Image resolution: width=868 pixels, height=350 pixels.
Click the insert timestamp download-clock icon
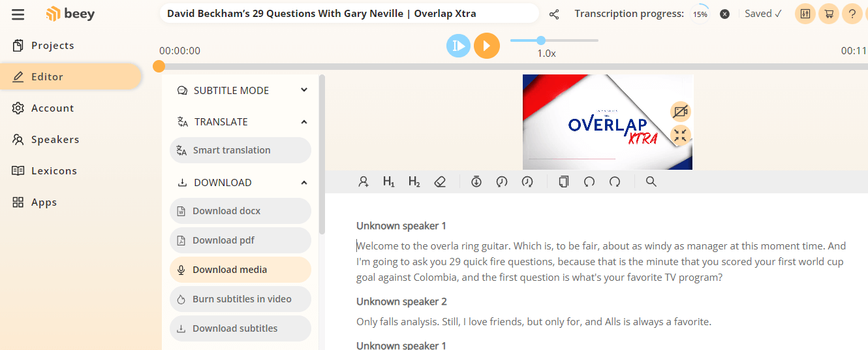476,182
